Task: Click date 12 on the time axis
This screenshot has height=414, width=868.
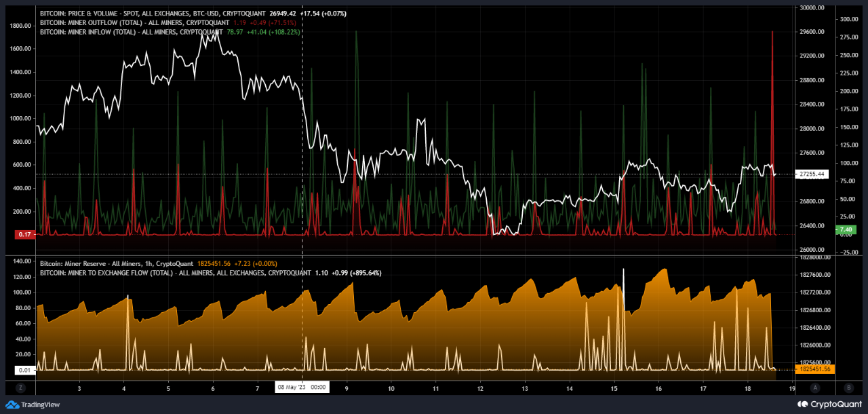Action: click(480, 388)
